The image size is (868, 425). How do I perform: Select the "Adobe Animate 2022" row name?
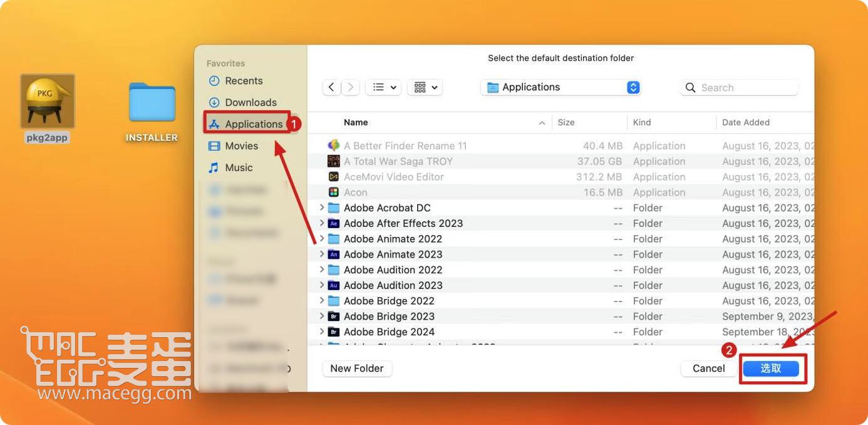coord(393,239)
